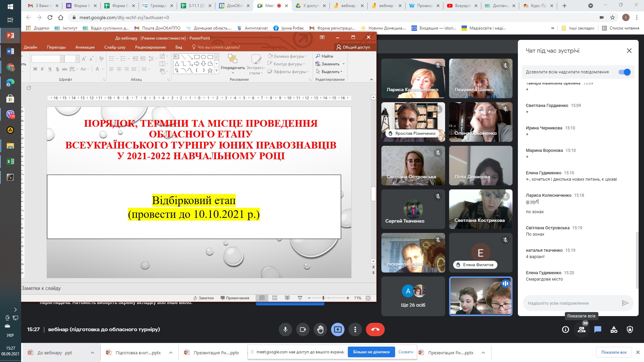The height and width of the screenshot is (362, 644).
Task: Fit slide to window icon
Action: (368, 298)
